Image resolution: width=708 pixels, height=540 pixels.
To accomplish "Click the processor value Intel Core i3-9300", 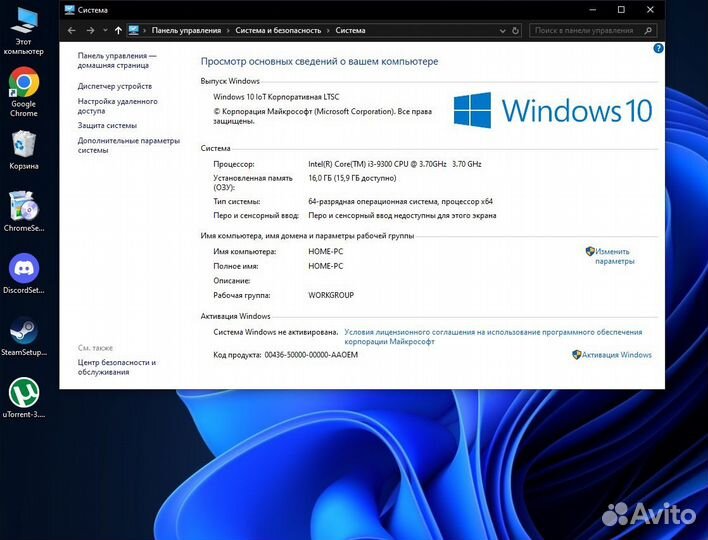I will coord(395,164).
